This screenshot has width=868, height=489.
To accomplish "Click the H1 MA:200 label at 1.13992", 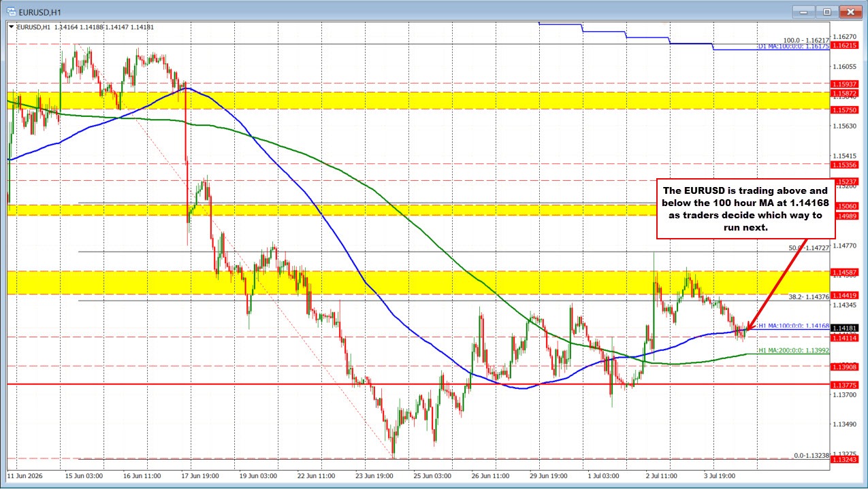I will tap(794, 350).
